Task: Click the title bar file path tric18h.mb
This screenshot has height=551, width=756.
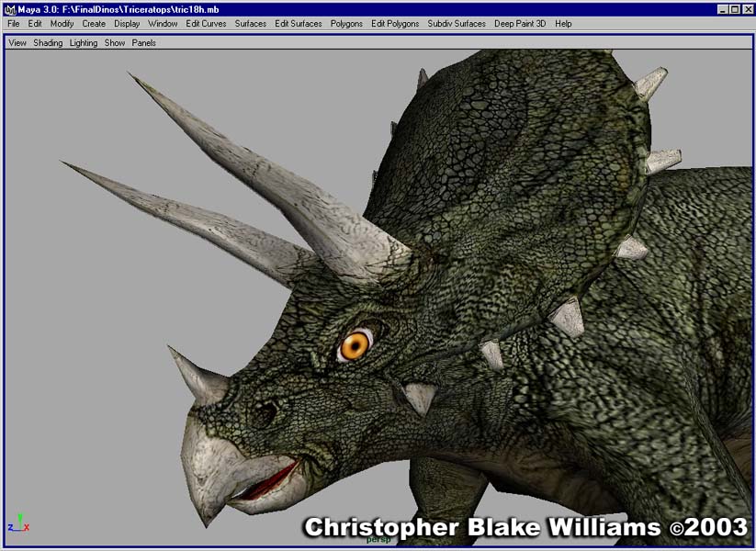Action: click(x=141, y=9)
